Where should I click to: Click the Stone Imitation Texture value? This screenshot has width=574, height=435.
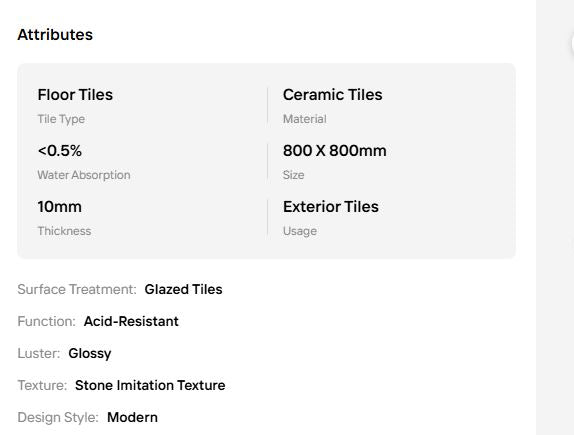click(x=150, y=385)
